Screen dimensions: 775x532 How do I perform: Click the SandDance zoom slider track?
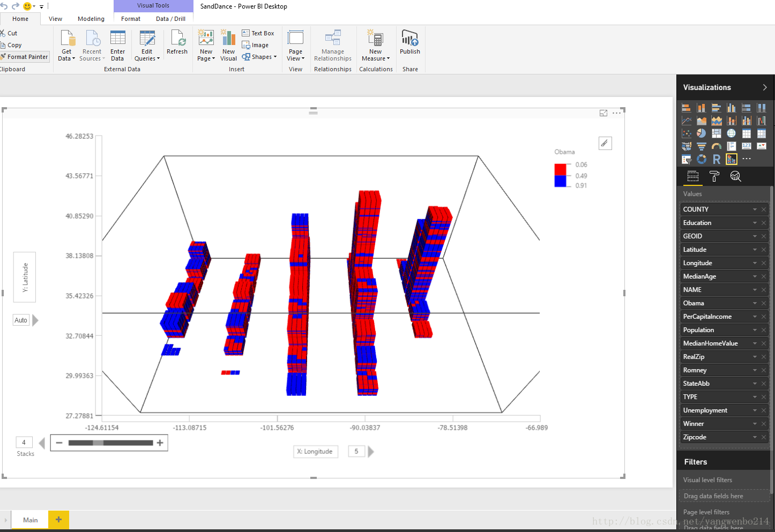pos(110,443)
